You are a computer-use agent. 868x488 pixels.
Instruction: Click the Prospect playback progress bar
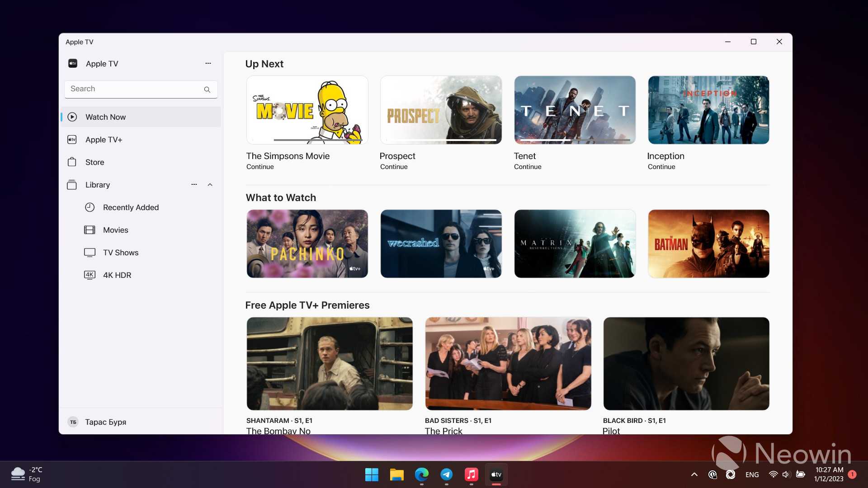click(x=441, y=140)
